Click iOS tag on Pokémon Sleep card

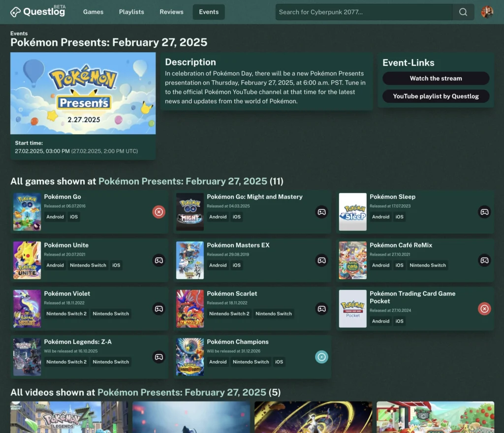(x=399, y=217)
